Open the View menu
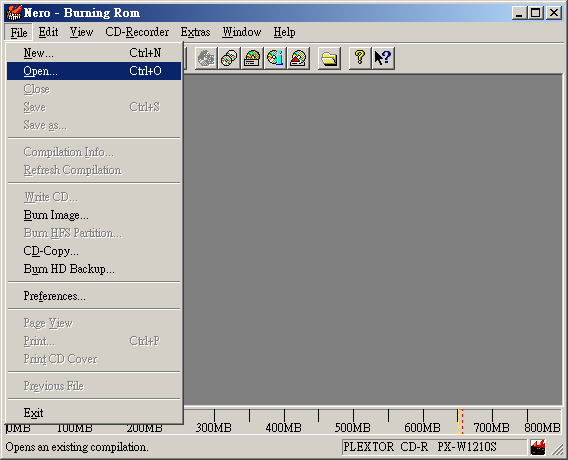 click(x=81, y=32)
